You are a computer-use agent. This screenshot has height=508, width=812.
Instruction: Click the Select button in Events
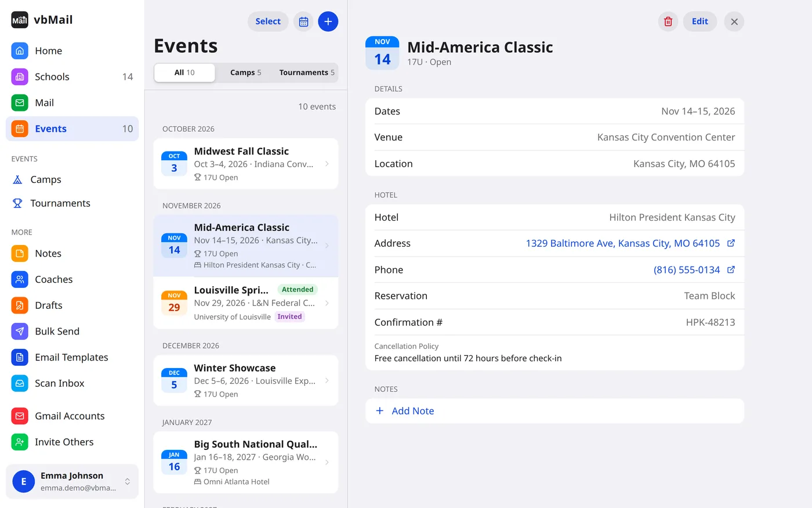tap(268, 21)
